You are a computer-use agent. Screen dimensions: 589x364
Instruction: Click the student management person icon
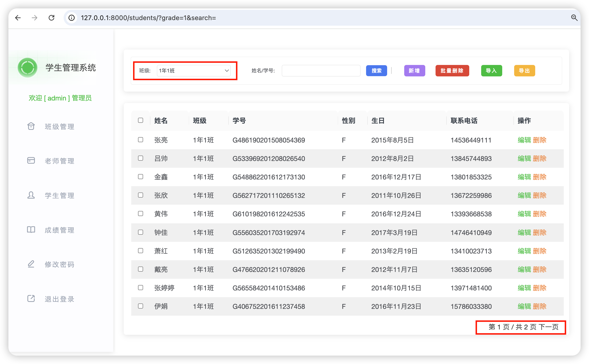point(31,195)
